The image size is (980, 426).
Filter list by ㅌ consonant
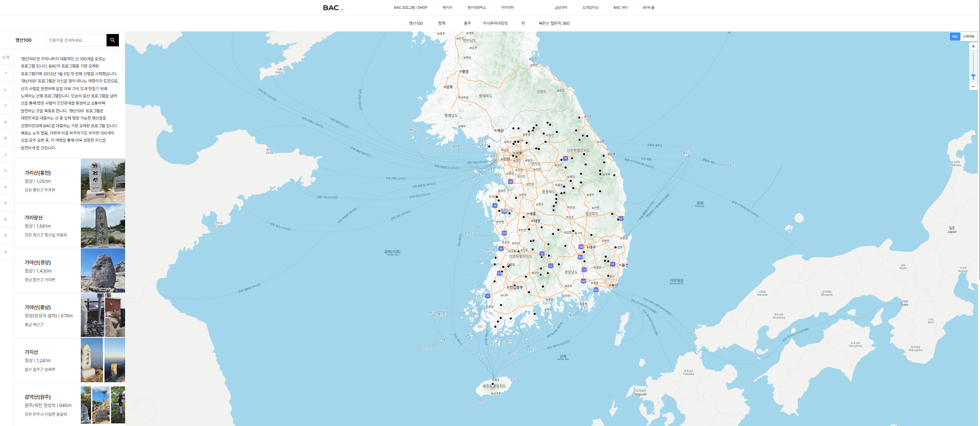(6, 219)
